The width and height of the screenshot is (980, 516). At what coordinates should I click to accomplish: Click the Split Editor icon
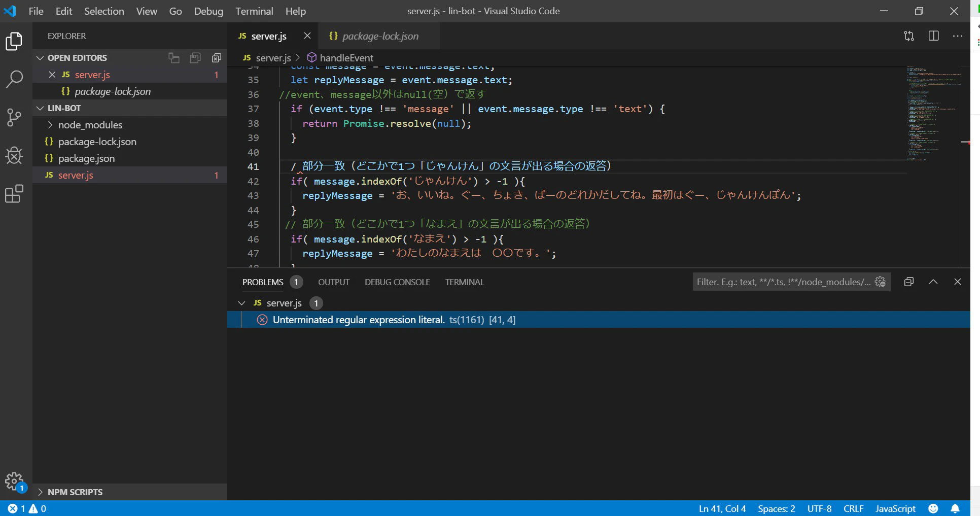[933, 36]
